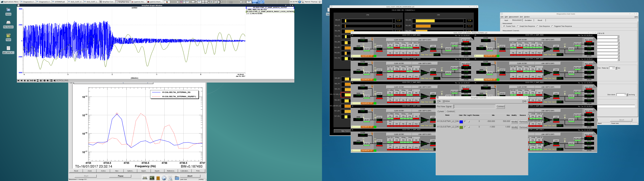Switch to the Curves tab in StripTool Controls
Screen dimensions: 644x181
pos(440,111)
